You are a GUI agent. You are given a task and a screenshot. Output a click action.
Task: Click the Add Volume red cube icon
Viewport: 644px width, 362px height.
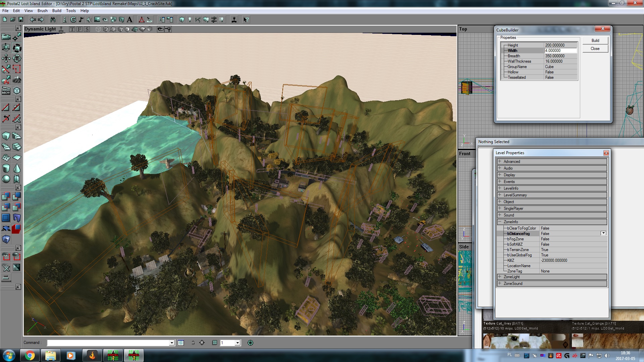click(x=17, y=229)
